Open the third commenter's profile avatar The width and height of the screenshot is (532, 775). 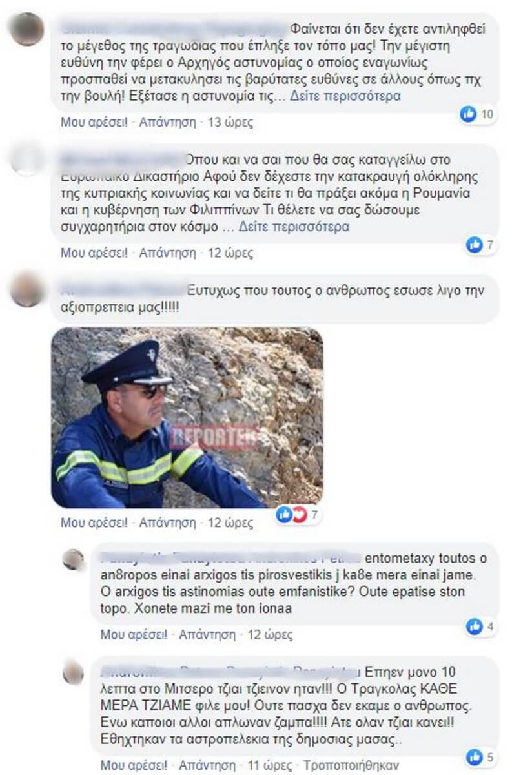(28, 289)
